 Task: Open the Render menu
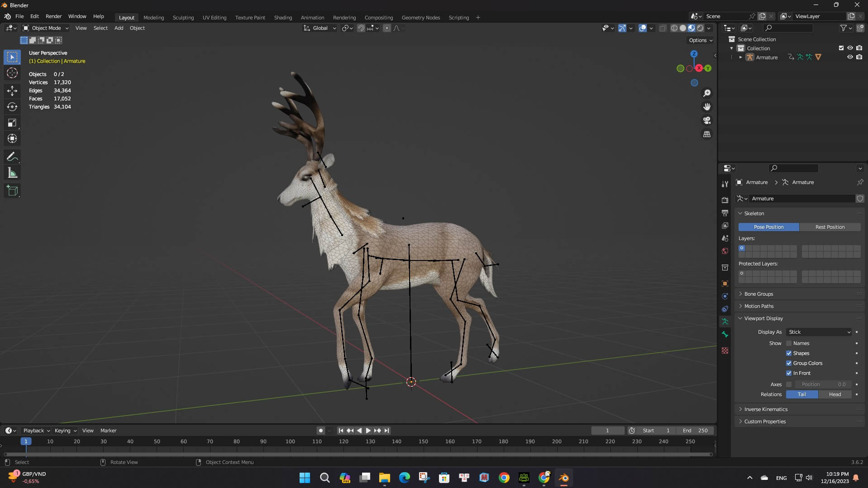tap(53, 16)
